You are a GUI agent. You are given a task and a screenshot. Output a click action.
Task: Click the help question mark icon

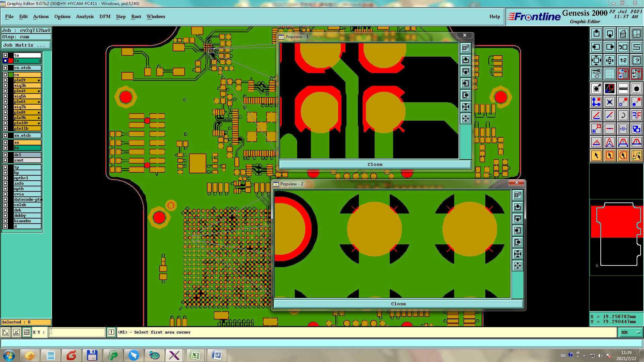636,60
